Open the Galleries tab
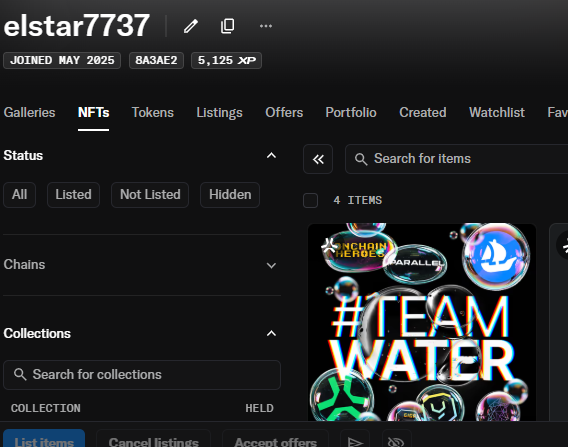 29,113
